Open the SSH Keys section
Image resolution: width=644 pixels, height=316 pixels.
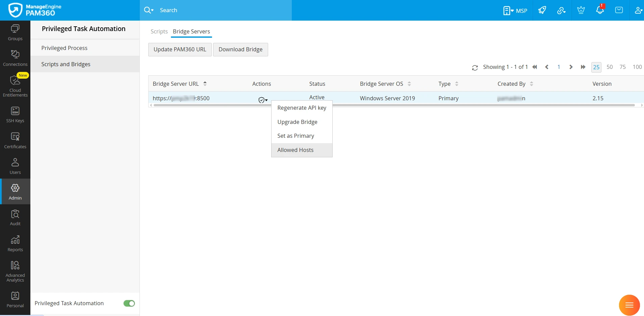15,114
